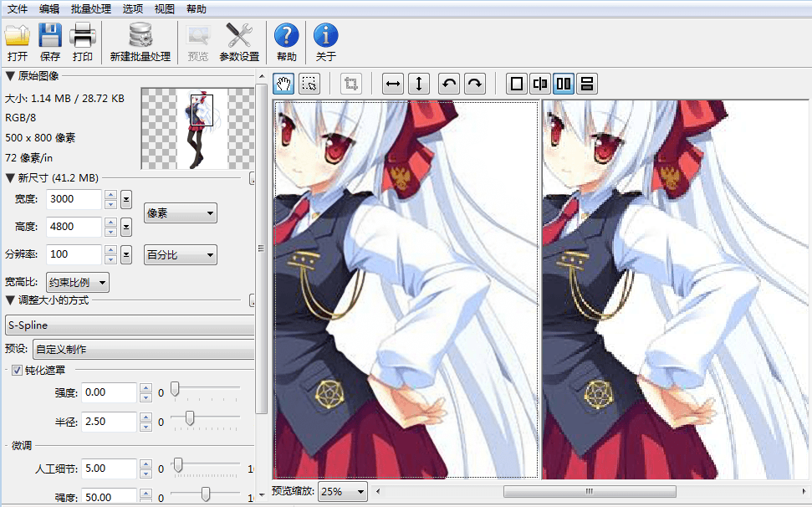This screenshot has width=812, height=507.
Task: Open the 选项 menu
Action: coord(133,9)
